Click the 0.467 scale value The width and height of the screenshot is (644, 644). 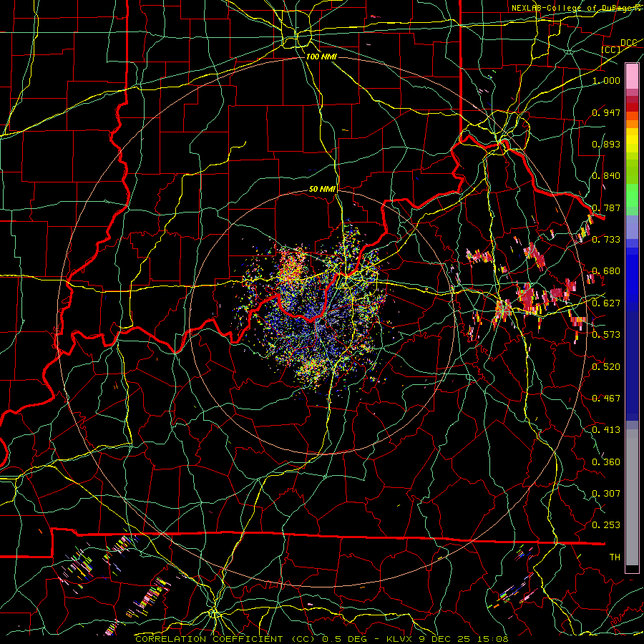coord(606,398)
